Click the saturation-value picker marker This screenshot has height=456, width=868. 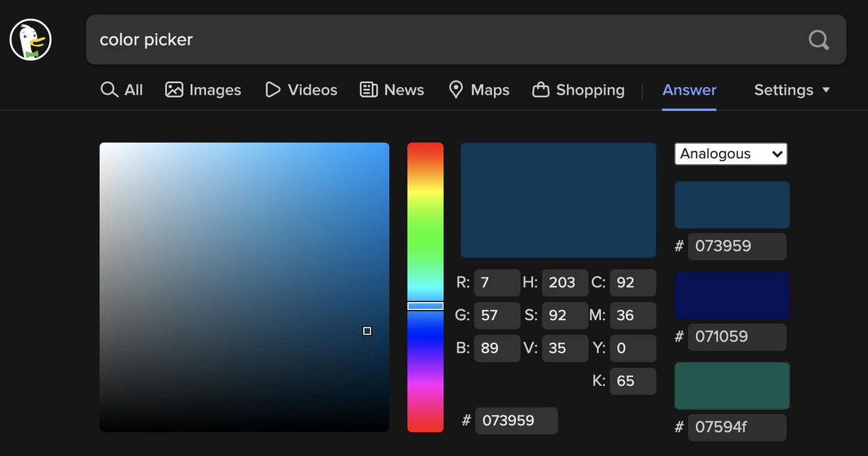(x=367, y=331)
